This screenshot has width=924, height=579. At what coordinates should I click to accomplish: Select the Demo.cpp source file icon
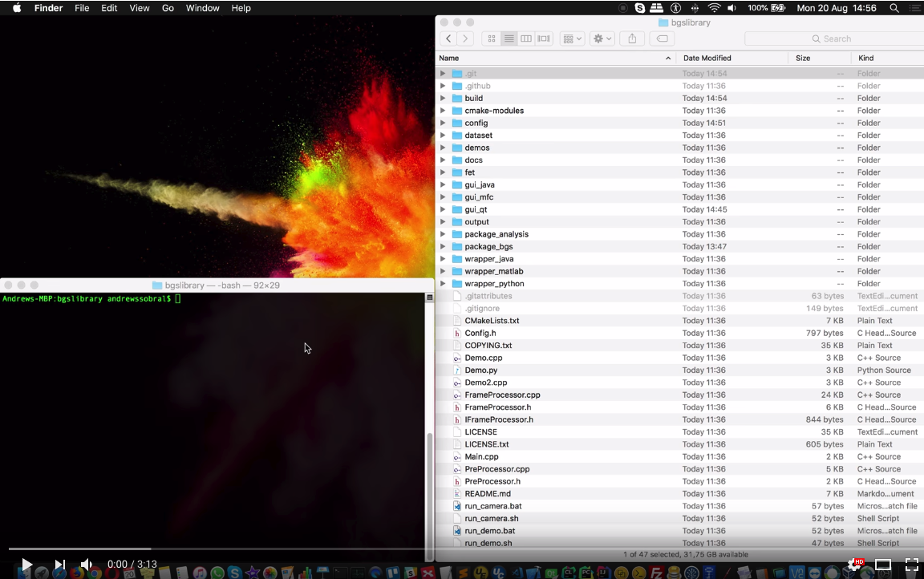point(456,358)
